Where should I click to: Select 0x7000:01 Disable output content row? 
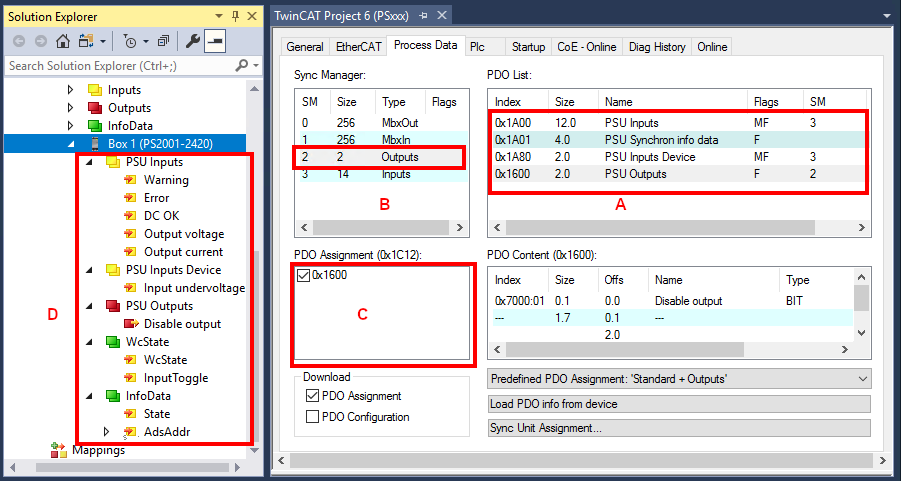tap(671, 301)
